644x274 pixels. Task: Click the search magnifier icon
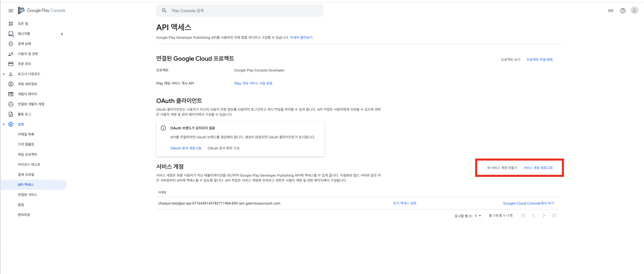pyautogui.click(x=164, y=10)
